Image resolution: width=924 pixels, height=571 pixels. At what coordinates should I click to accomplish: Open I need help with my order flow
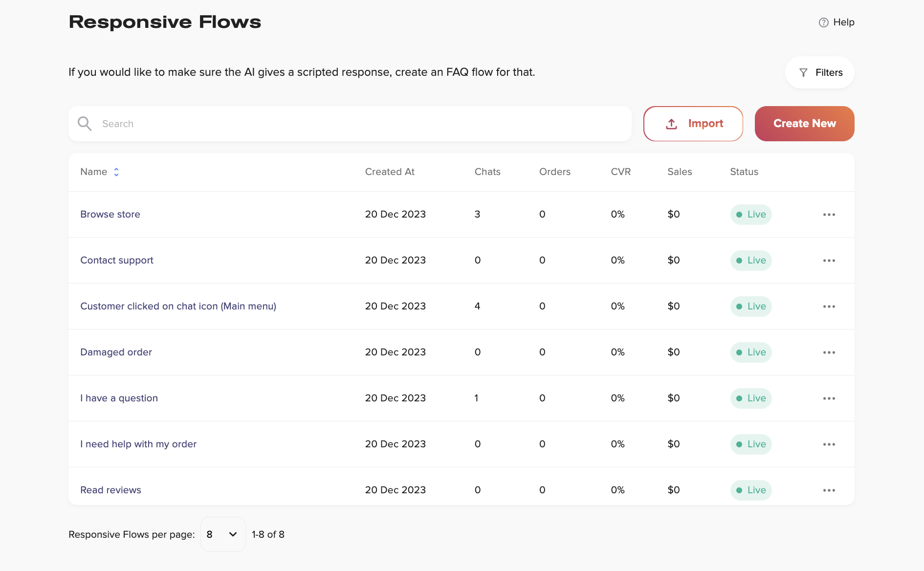click(x=138, y=444)
